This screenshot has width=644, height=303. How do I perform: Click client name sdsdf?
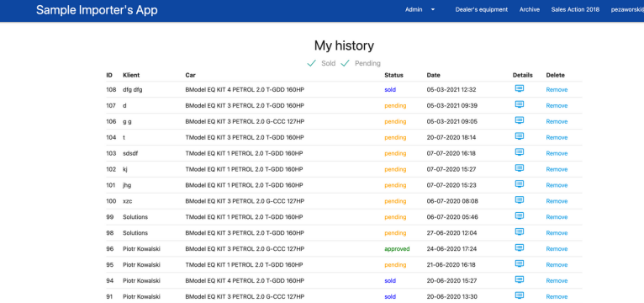pos(130,153)
